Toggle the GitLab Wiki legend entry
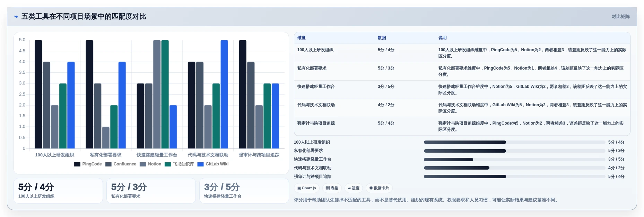 tap(213, 164)
